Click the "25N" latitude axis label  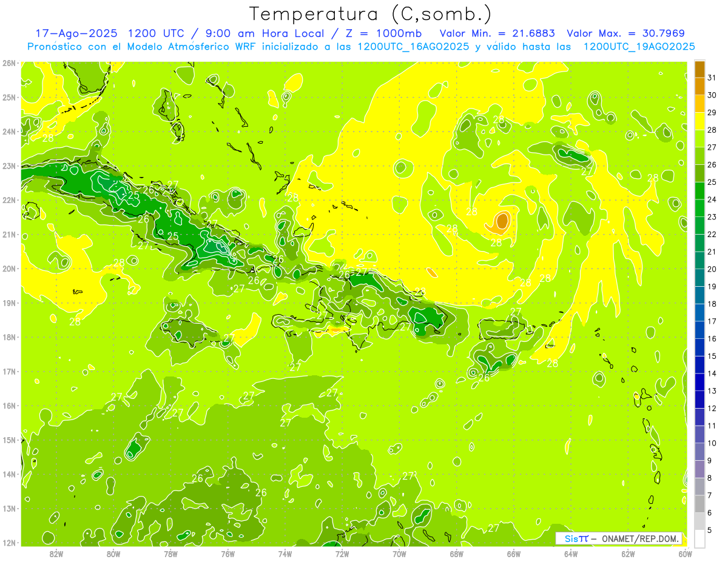click(8, 98)
